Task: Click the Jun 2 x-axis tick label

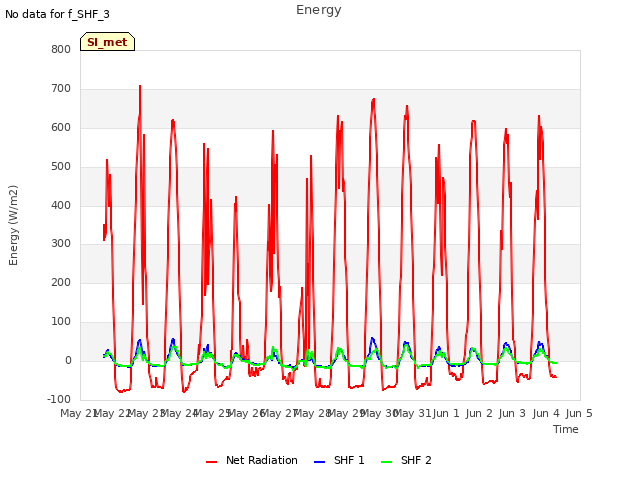Action: (x=479, y=413)
